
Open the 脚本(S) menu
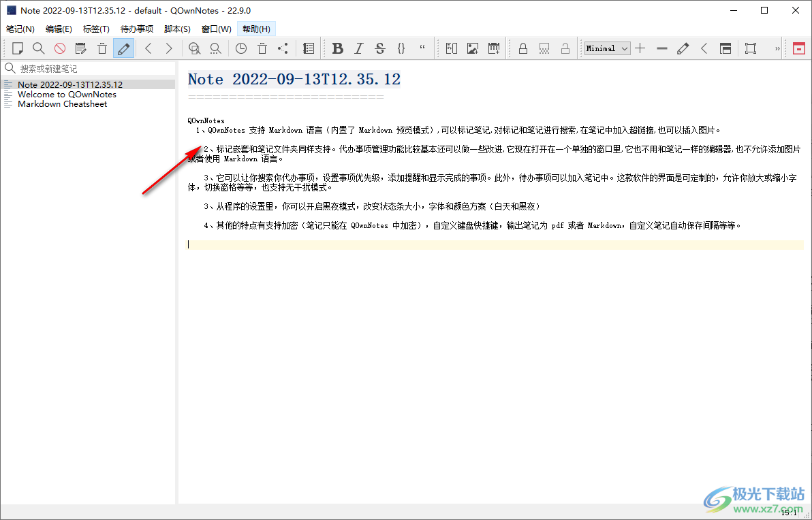click(x=177, y=29)
